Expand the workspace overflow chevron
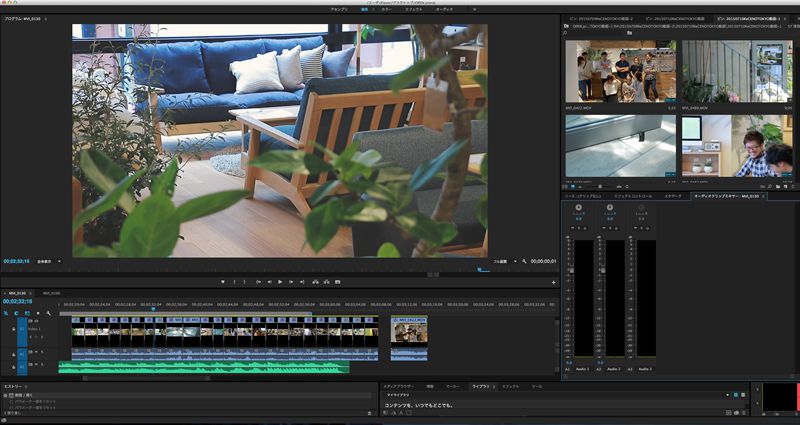The image size is (800, 425). [474, 9]
